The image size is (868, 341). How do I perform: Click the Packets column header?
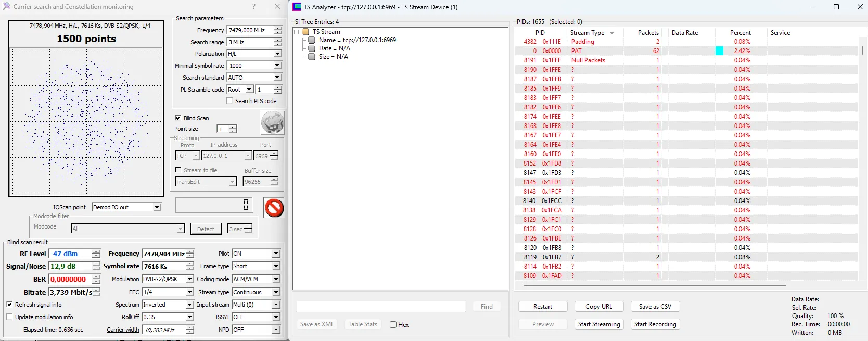pos(648,33)
